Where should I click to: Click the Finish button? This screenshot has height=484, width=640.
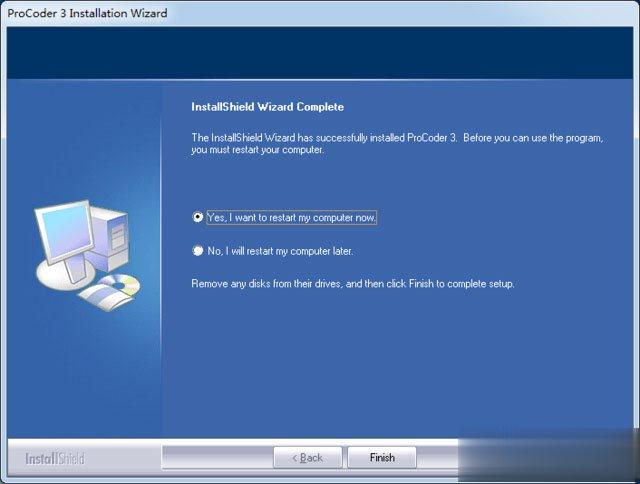coord(382,457)
